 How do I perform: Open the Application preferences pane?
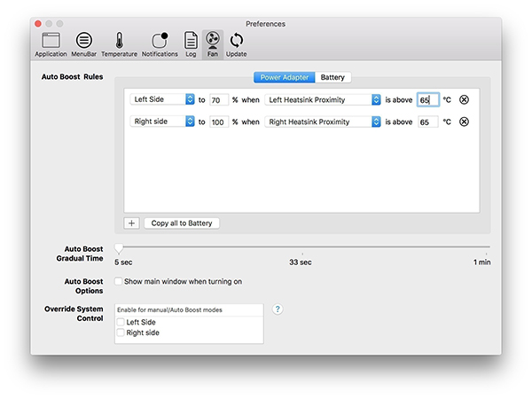[x=51, y=41]
